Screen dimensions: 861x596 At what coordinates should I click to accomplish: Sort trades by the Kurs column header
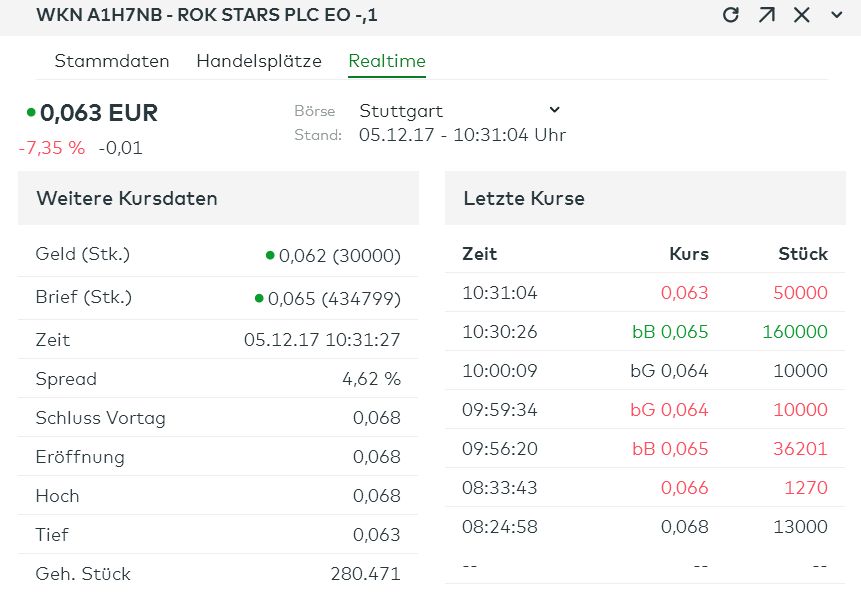[x=688, y=254]
